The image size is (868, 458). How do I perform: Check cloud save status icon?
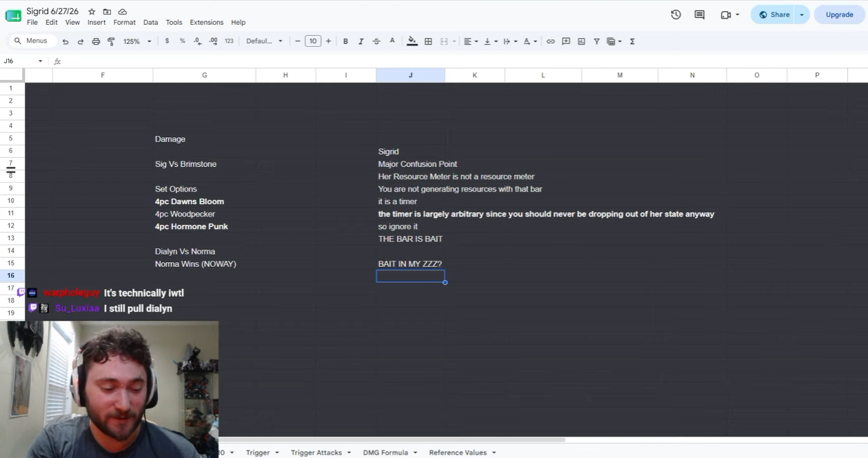tap(123, 12)
